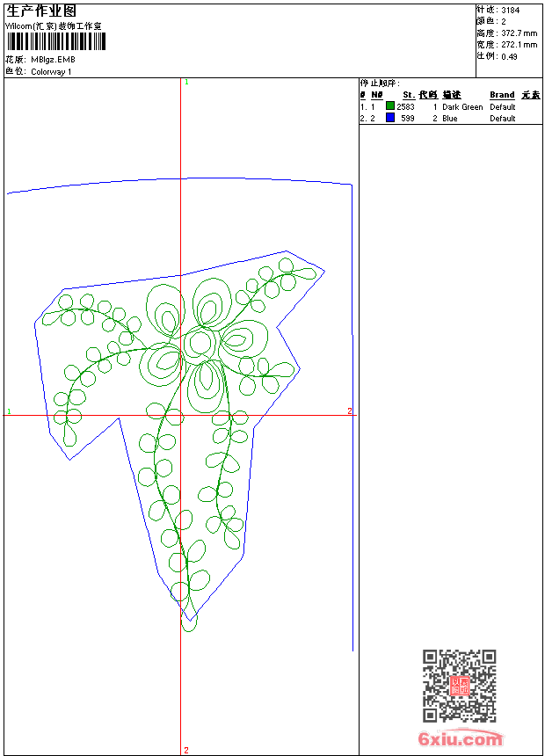Screen dimensions: 545x756
Task: Select the 'Dark Green' description
Action: 462,107
